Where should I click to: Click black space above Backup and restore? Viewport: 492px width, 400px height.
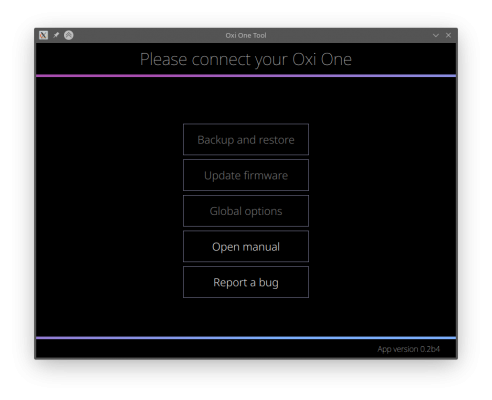[246, 100]
